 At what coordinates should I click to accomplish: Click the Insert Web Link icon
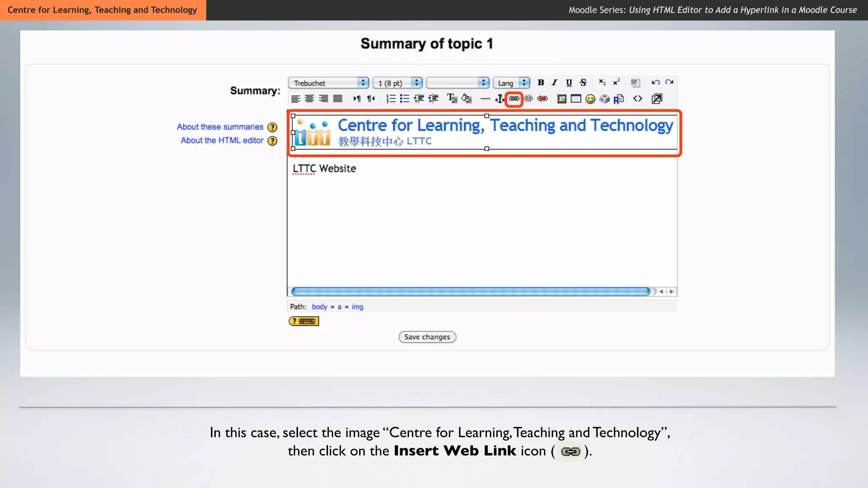[x=514, y=99]
